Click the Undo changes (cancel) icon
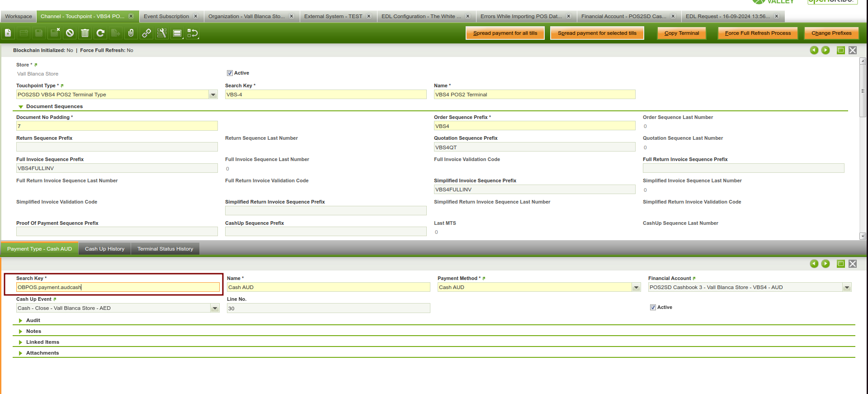The image size is (868, 394). click(x=70, y=33)
